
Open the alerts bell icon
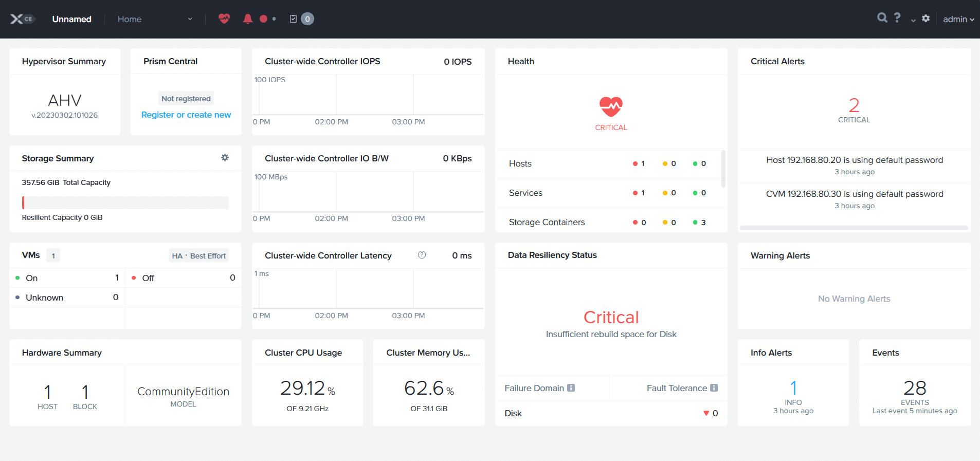[247, 19]
